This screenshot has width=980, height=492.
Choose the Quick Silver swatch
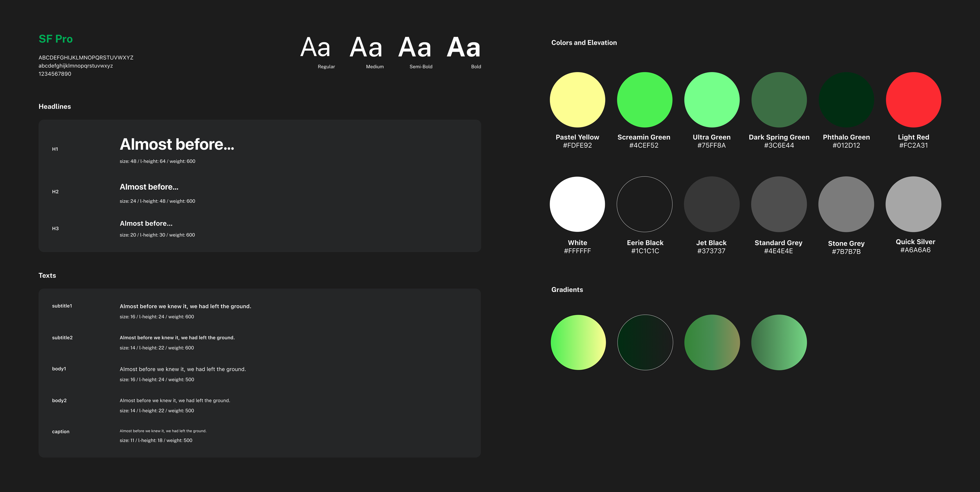(x=913, y=204)
